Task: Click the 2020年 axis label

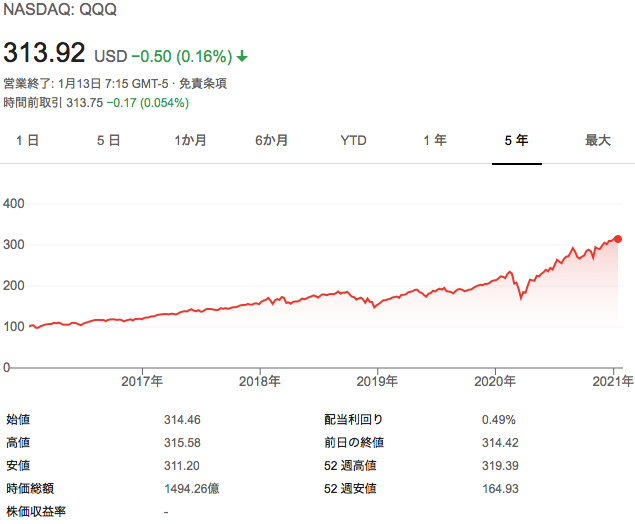Action: pos(495,381)
